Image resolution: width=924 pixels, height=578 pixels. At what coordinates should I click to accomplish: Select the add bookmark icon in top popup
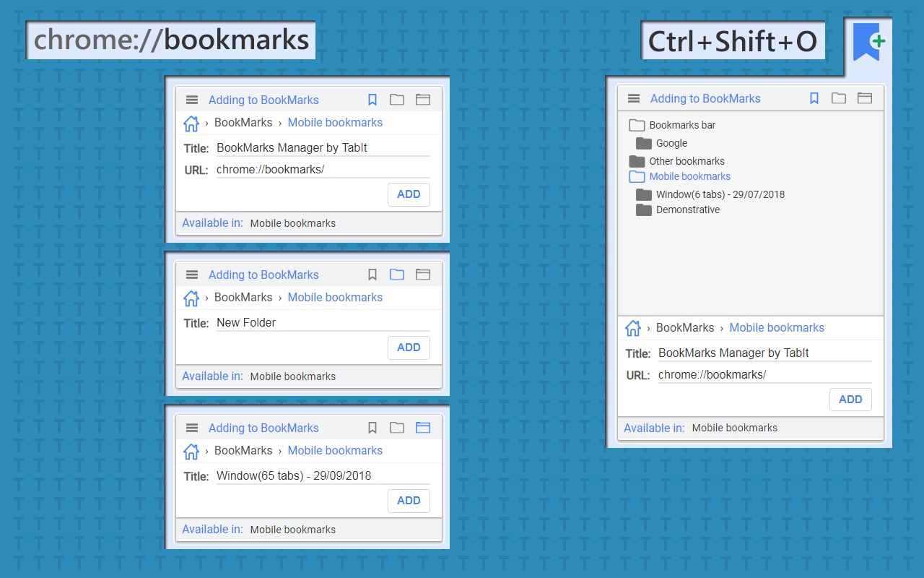coord(372,99)
